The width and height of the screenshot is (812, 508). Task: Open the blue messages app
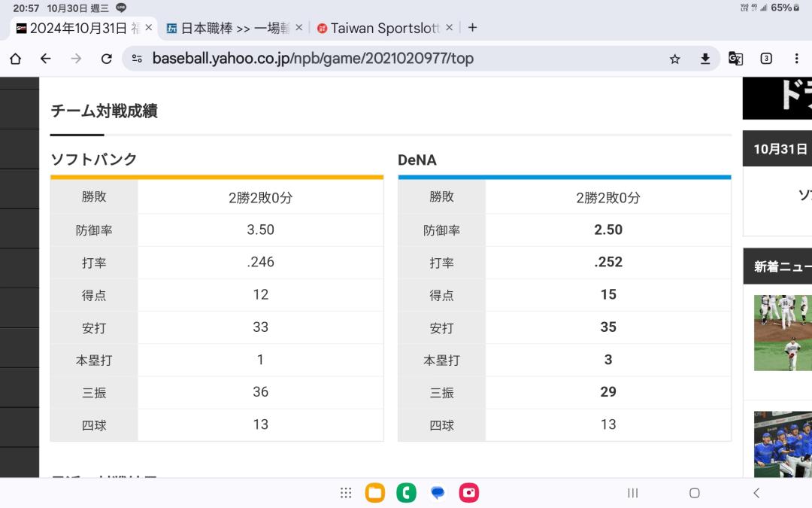tap(438, 493)
